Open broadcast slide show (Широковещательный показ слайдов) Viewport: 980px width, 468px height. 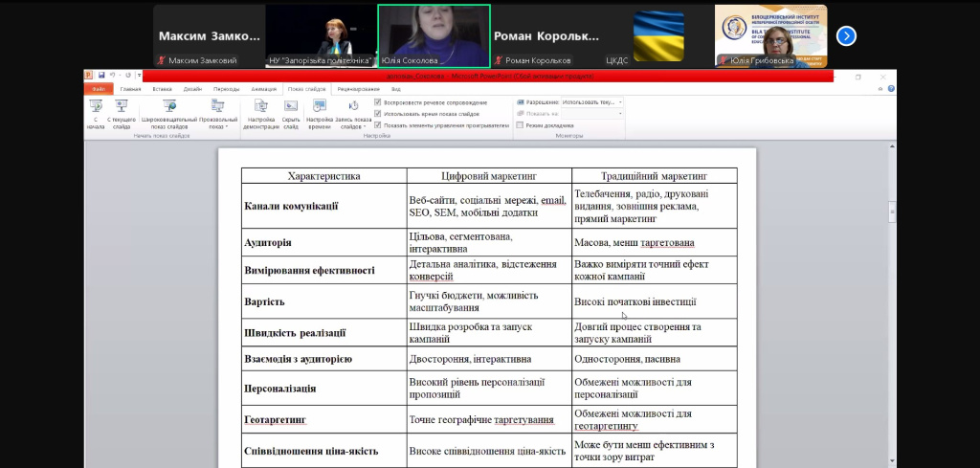168,114
